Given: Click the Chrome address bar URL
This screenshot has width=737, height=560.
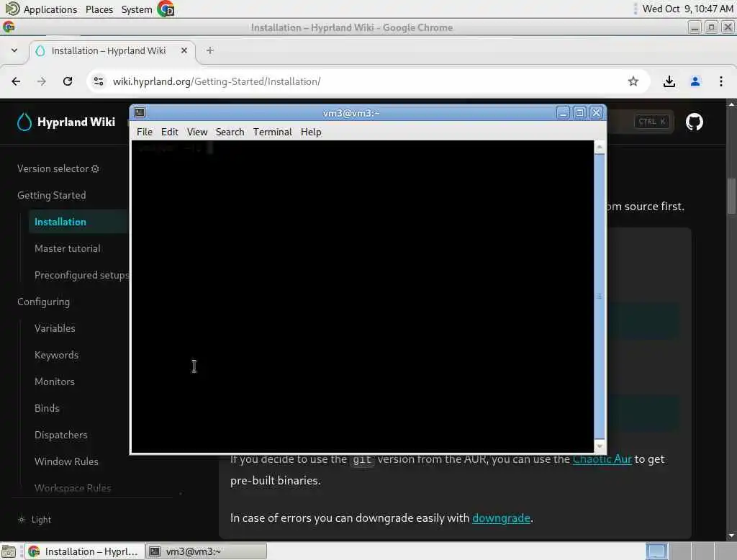Looking at the screenshot, I should [x=217, y=81].
